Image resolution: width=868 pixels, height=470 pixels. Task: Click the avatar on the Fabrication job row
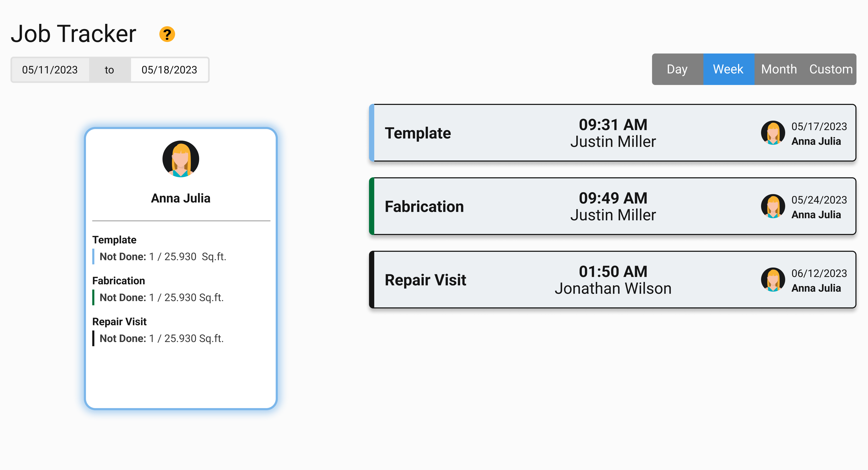coord(773,206)
